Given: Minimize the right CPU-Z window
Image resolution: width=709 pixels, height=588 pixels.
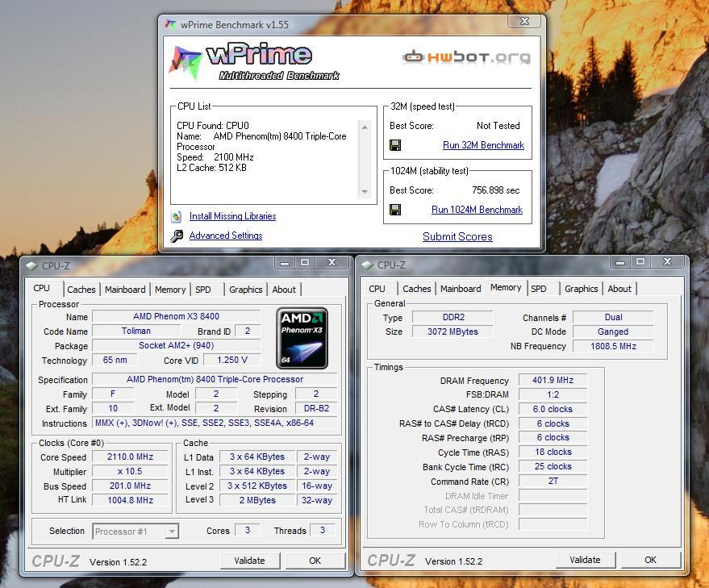Looking at the screenshot, I should [x=620, y=261].
